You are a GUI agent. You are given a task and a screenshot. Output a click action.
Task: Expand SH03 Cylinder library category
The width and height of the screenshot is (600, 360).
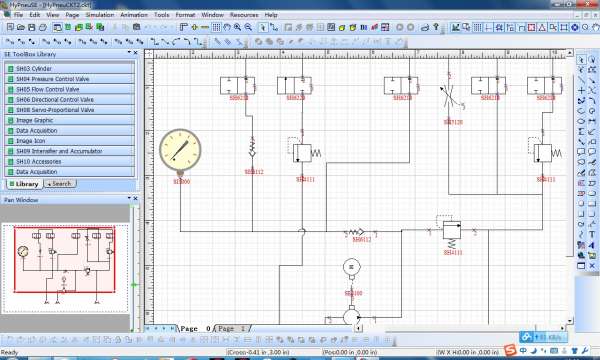pyautogui.click(x=70, y=68)
